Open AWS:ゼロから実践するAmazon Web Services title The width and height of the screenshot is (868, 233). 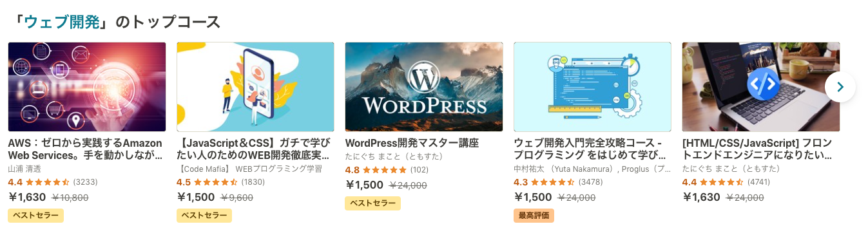pyautogui.click(x=85, y=149)
